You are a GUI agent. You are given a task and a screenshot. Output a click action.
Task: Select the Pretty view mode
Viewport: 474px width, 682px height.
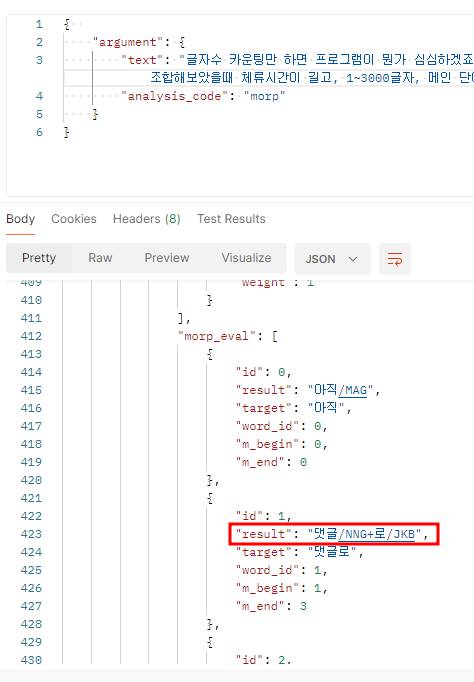(39, 258)
